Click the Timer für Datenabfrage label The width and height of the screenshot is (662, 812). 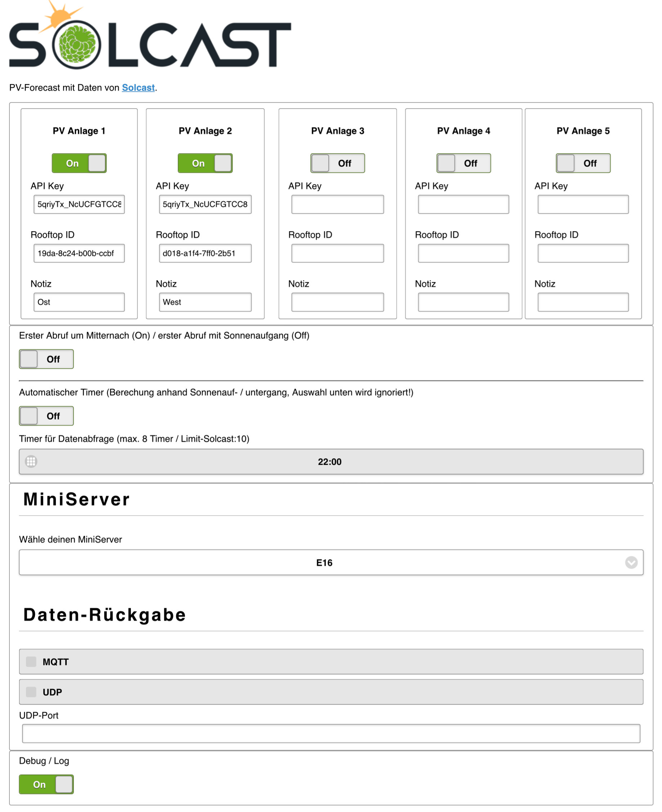[134, 439]
